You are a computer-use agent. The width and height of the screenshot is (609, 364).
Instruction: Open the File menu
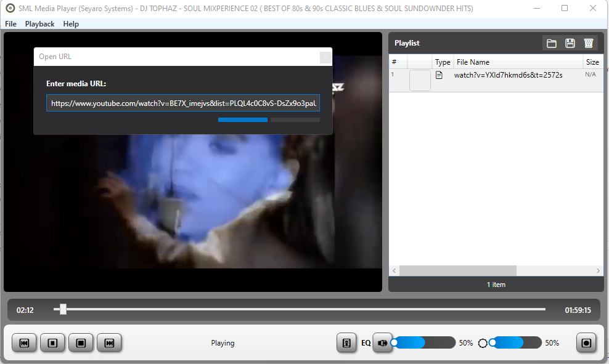point(10,23)
